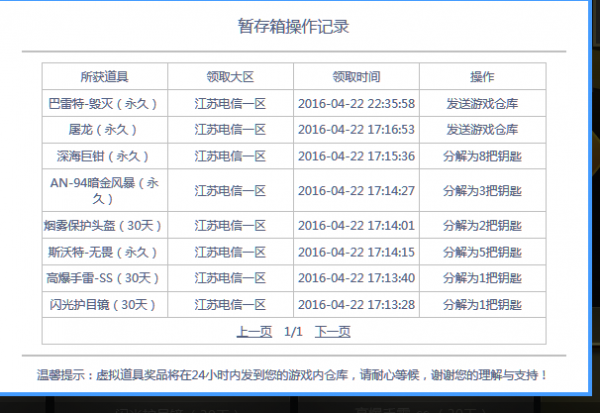Select item 烟雾保护头盔（30天）
The image size is (600, 413).
(x=103, y=225)
